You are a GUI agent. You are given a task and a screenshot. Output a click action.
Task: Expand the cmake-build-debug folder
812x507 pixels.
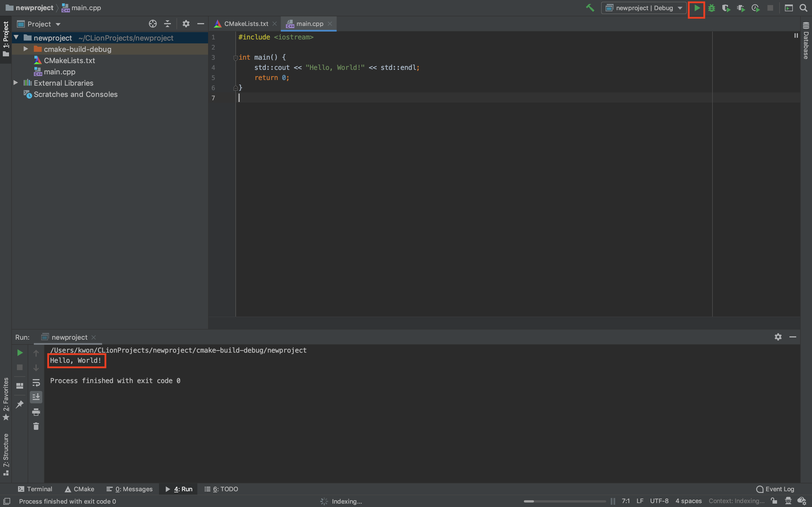pos(26,49)
